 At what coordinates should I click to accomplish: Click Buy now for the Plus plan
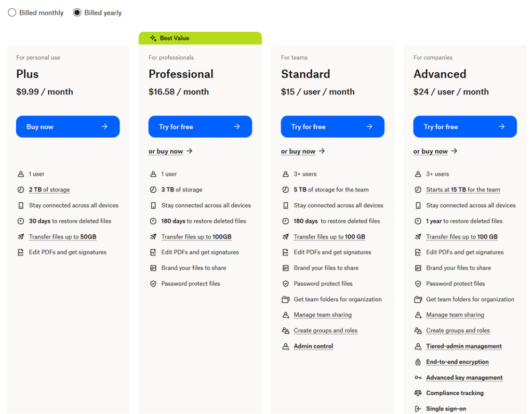coord(68,127)
